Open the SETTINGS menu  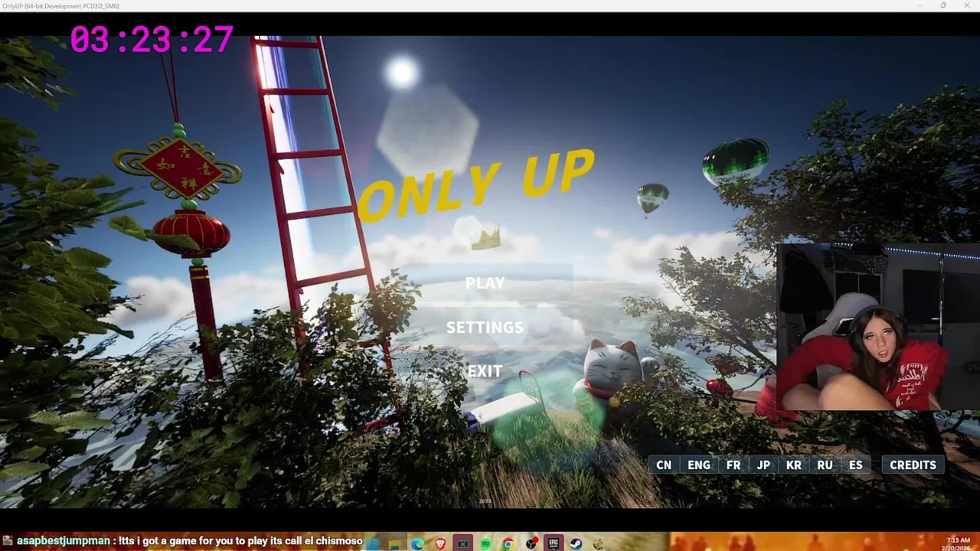coord(485,327)
